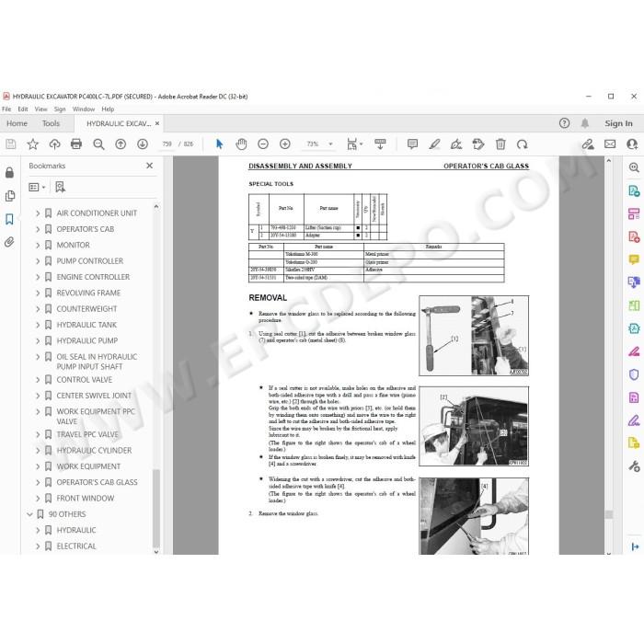
Task: Open the account profile icon at top right
Action: [632, 144]
